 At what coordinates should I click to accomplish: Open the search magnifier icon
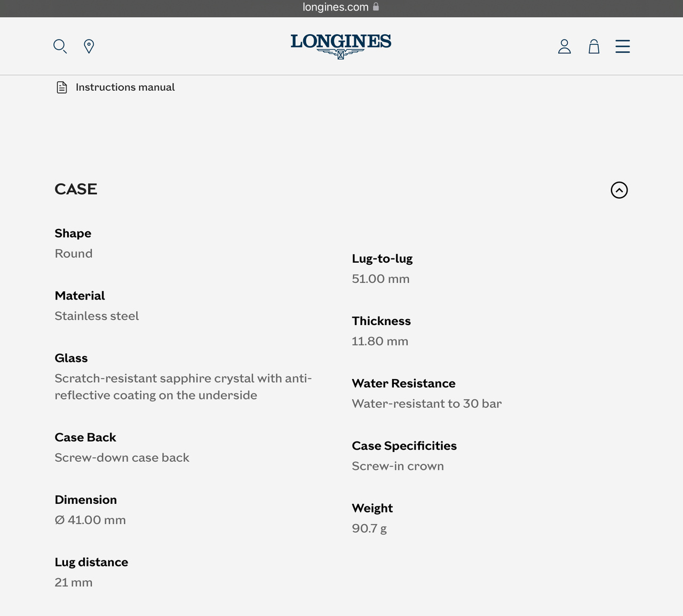60,46
